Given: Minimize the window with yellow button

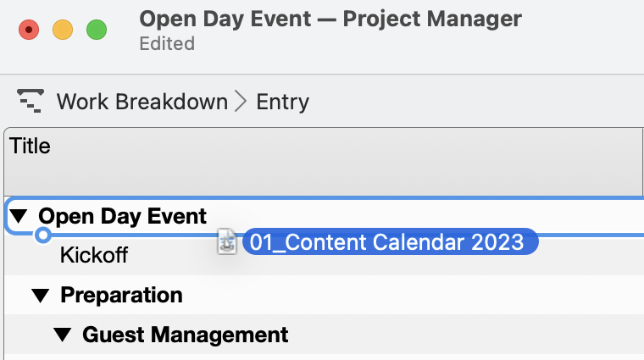Looking at the screenshot, I should [63, 30].
